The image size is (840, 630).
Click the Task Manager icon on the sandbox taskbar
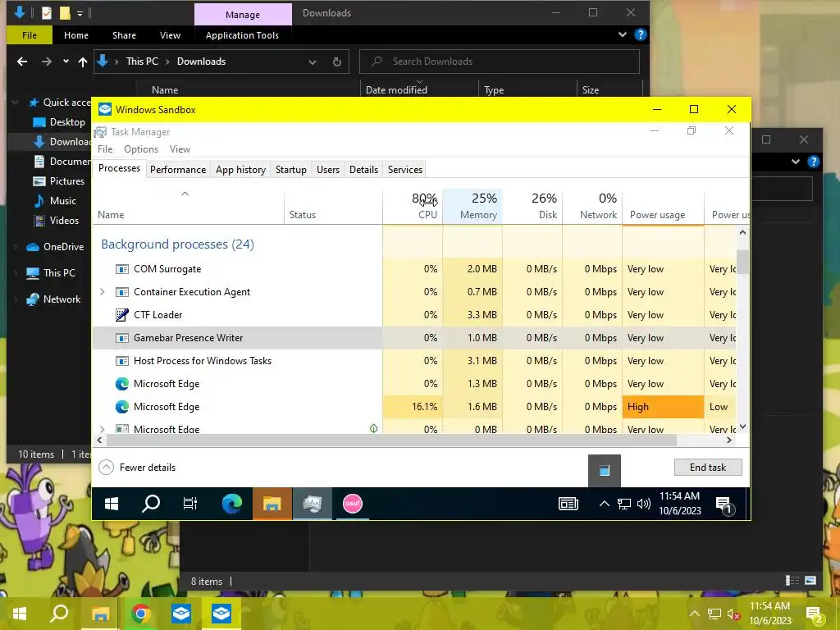point(313,504)
